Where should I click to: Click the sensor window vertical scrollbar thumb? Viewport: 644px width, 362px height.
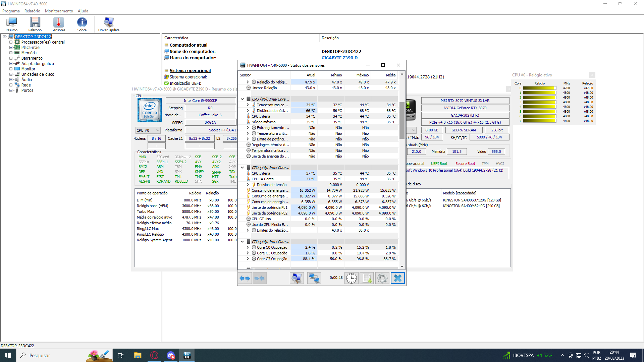(402, 120)
